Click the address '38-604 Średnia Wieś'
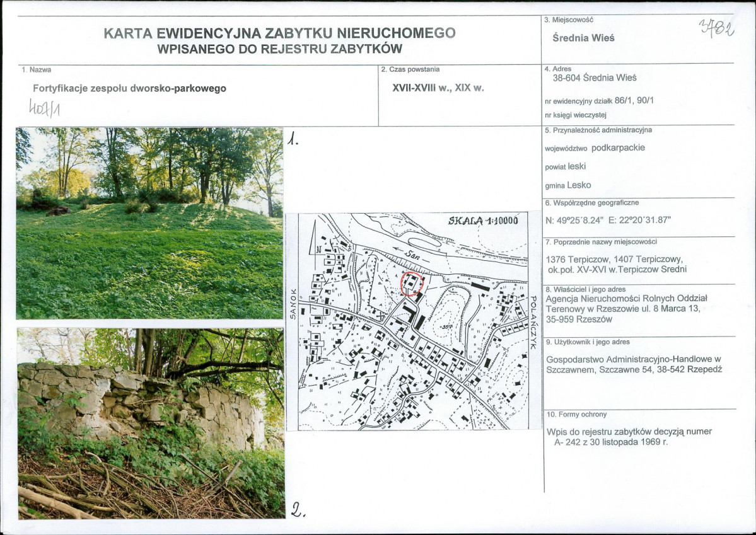The height and width of the screenshot is (535, 756). point(595,78)
